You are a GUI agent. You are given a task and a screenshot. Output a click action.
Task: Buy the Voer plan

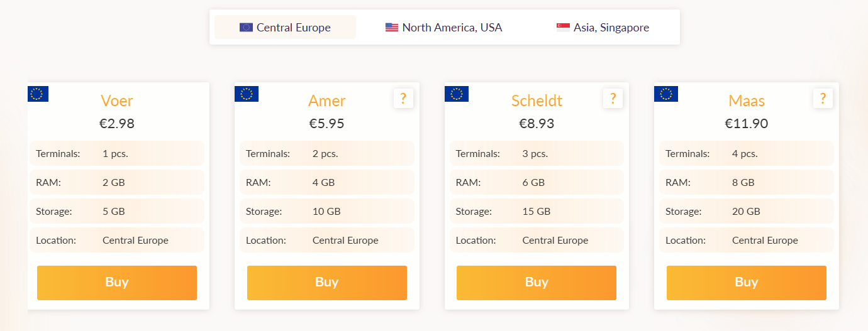click(117, 283)
